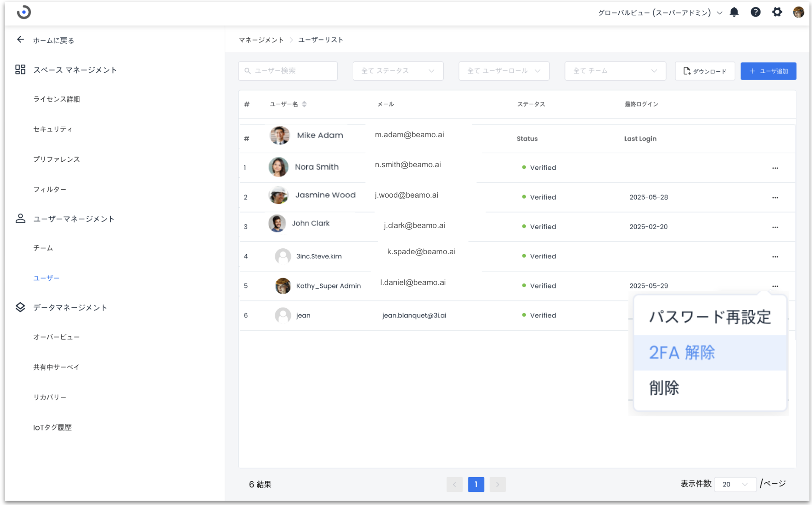Open the profile avatar in the header
The image size is (812, 505).
(x=798, y=12)
